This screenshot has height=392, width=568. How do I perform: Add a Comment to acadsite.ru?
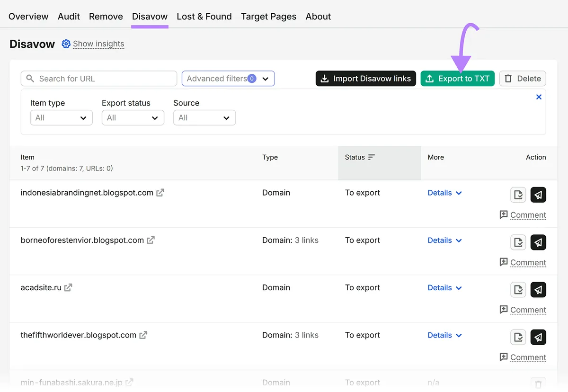tap(523, 310)
